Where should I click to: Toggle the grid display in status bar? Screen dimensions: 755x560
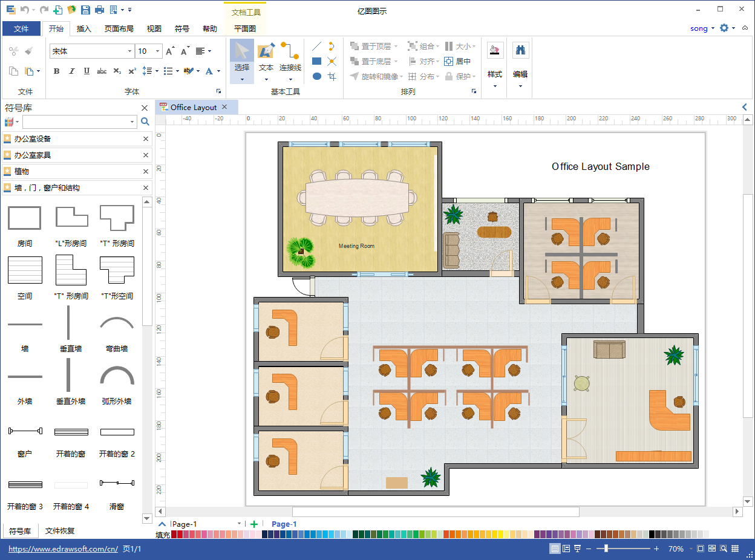(735, 549)
